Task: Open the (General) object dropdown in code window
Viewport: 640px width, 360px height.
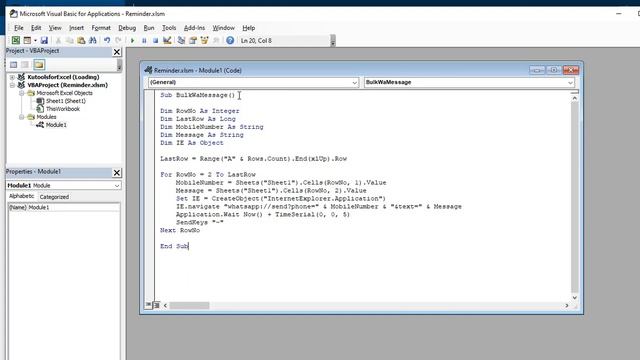Action: tap(354, 82)
